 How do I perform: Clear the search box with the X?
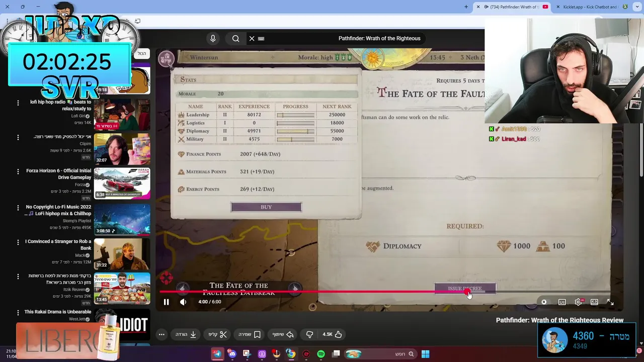click(x=252, y=38)
